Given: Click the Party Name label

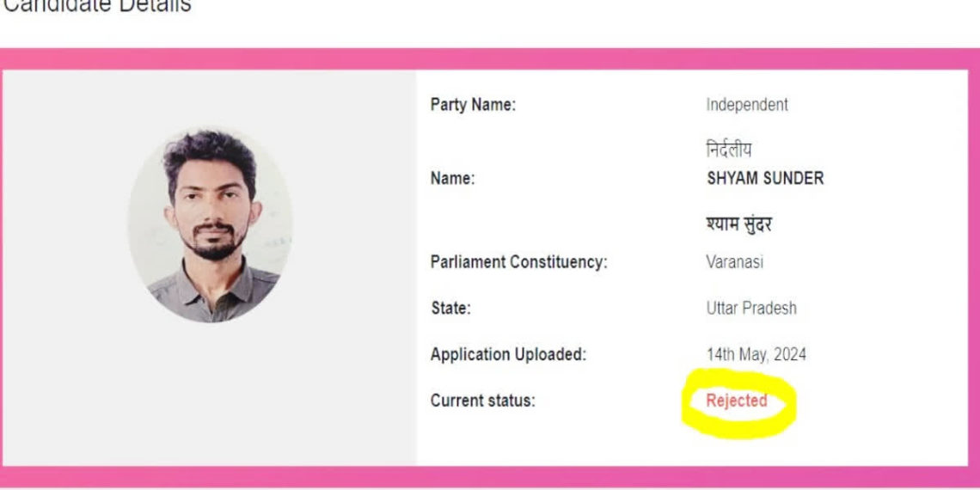Looking at the screenshot, I should (473, 105).
